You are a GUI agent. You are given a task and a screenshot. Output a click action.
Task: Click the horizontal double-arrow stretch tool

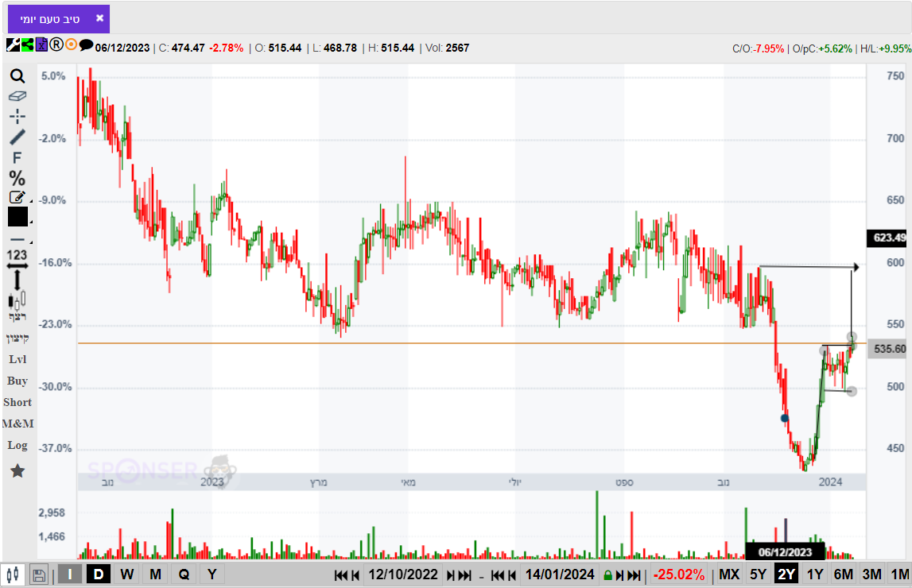click(17, 266)
